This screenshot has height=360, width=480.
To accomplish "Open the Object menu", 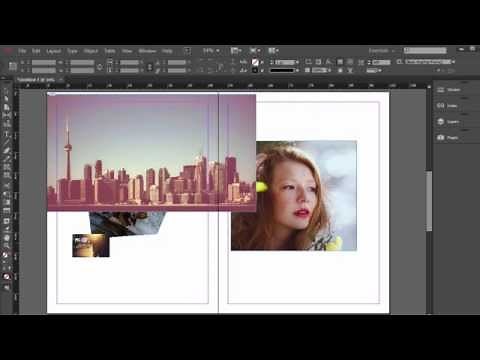I will pyautogui.click(x=91, y=51).
